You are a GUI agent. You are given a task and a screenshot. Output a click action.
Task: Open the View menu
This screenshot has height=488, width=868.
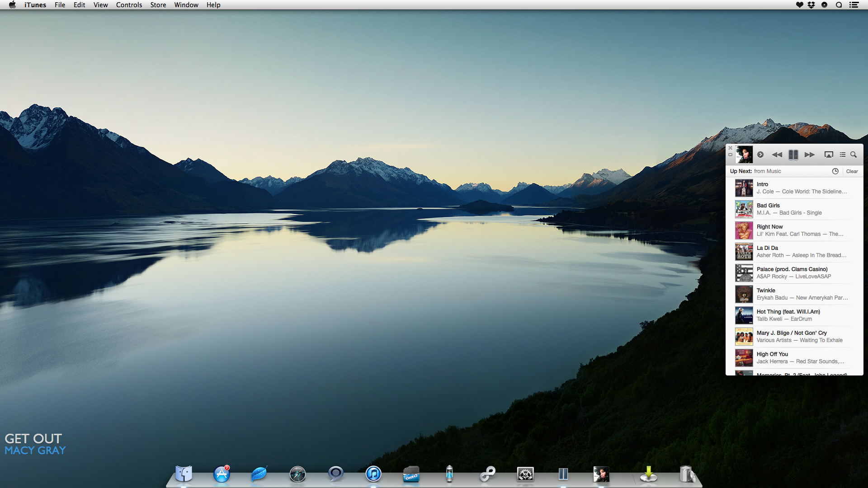coord(100,5)
